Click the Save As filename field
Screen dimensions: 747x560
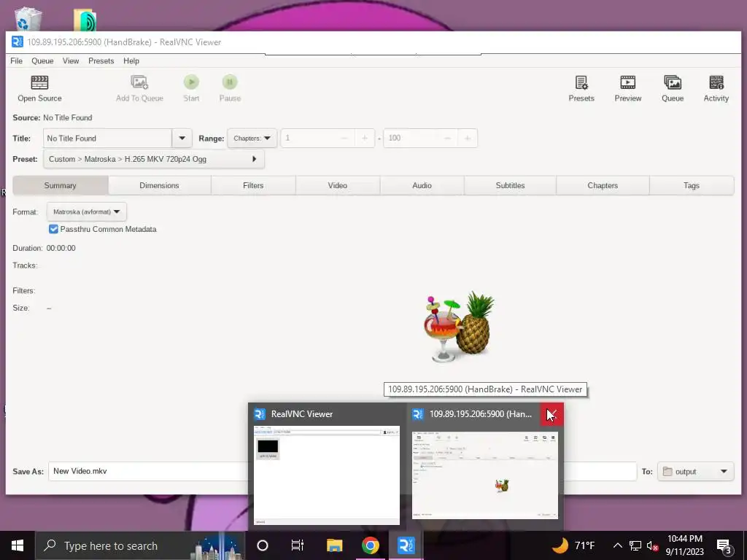(x=343, y=472)
